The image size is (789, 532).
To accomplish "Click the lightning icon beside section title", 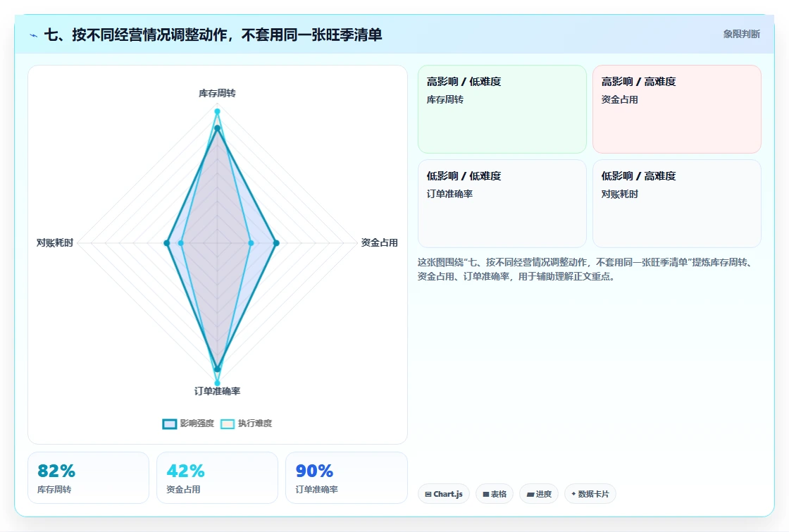I will 34,35.
